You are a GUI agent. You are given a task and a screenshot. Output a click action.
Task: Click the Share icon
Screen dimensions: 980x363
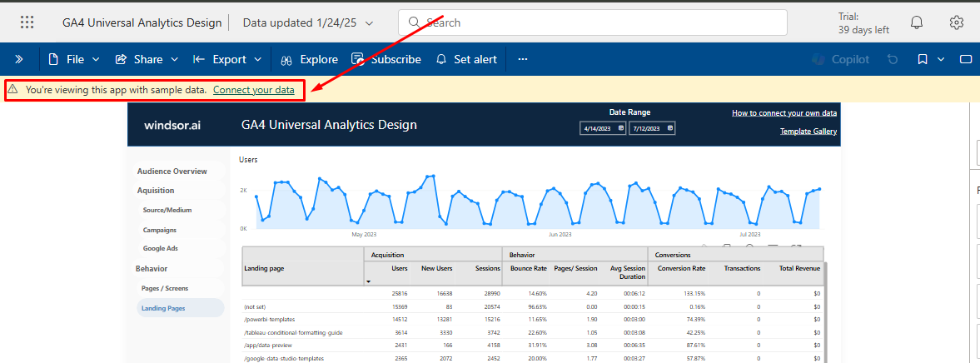tap(122, 59)
